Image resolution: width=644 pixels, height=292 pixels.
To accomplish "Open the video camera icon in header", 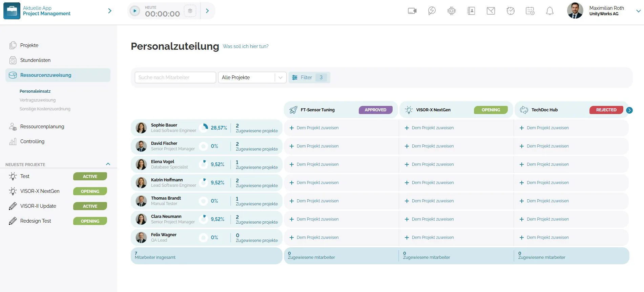I will pyautogui.click(x=412, y=11).
